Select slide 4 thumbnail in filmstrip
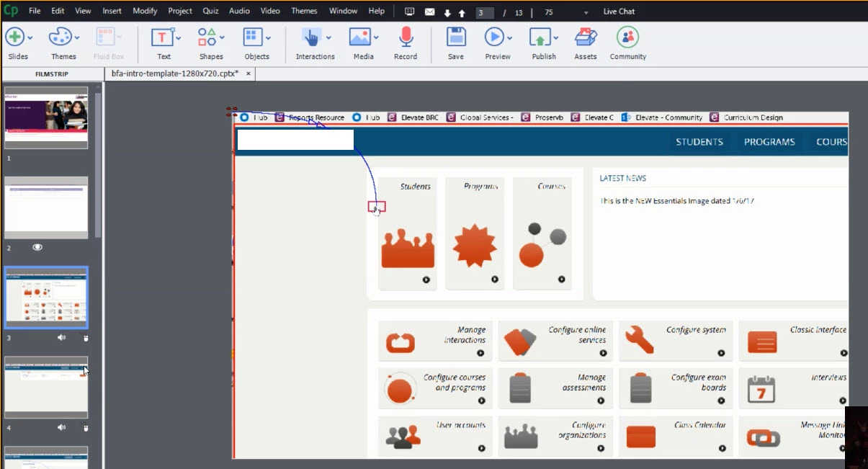868x469 pixels. click(x=46, y=388)
